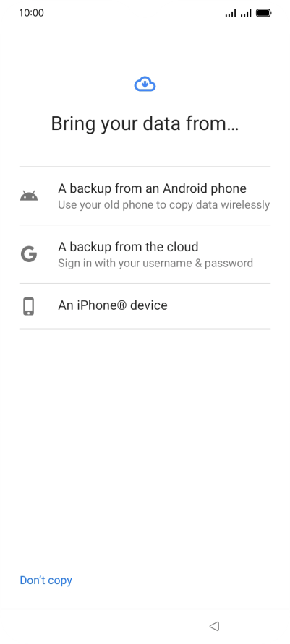
Task: Tap the 10:00 clock in status bar
Action: coord(31,13)
